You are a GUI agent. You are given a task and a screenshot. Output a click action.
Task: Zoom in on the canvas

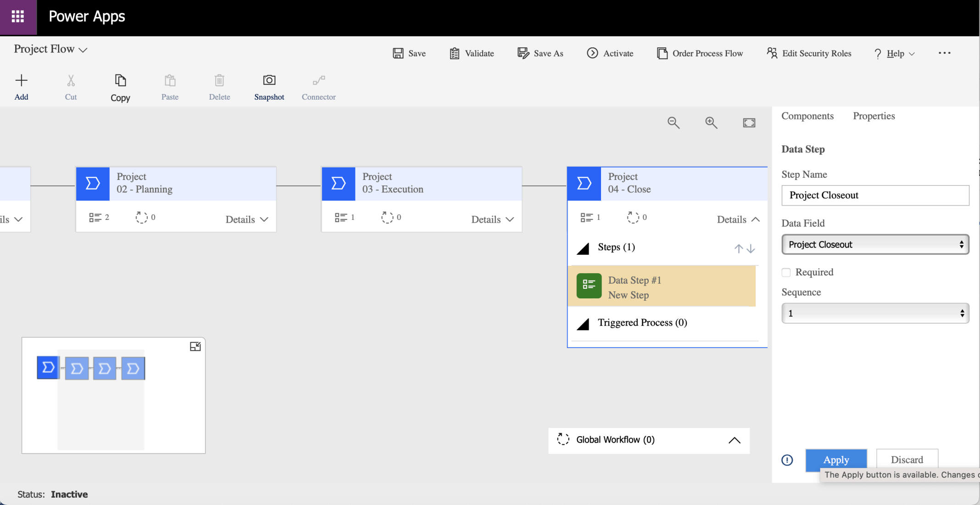711,123
